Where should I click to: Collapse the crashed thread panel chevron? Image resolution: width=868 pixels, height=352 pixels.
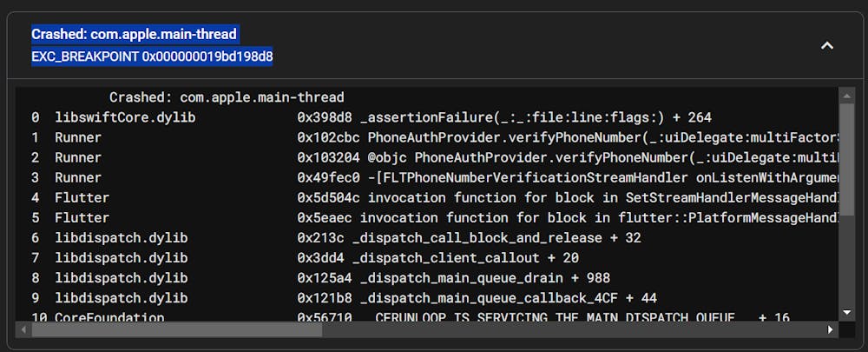(827, 45)
